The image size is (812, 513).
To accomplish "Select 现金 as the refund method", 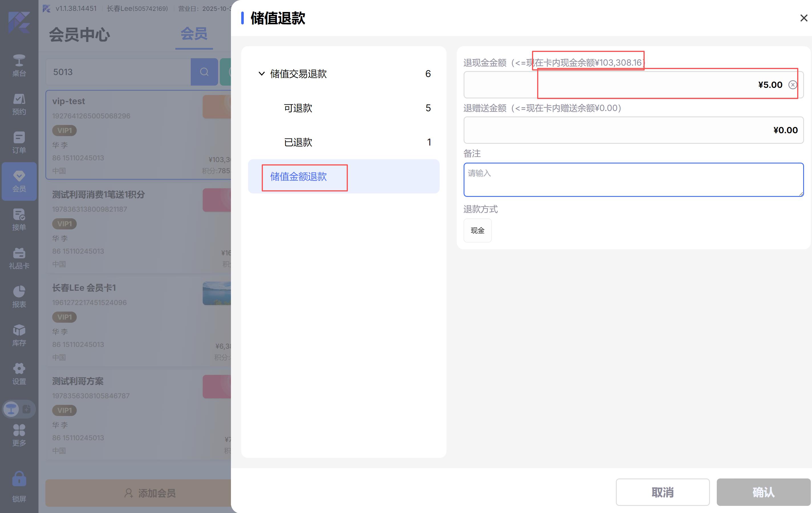I will [477, 231].
